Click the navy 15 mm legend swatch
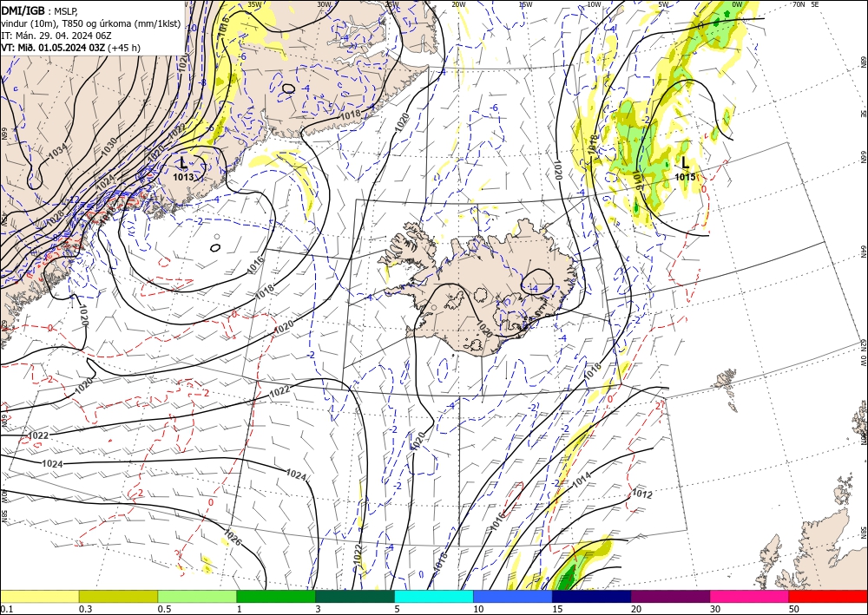868x615 pixels. [x=591, y=596]
